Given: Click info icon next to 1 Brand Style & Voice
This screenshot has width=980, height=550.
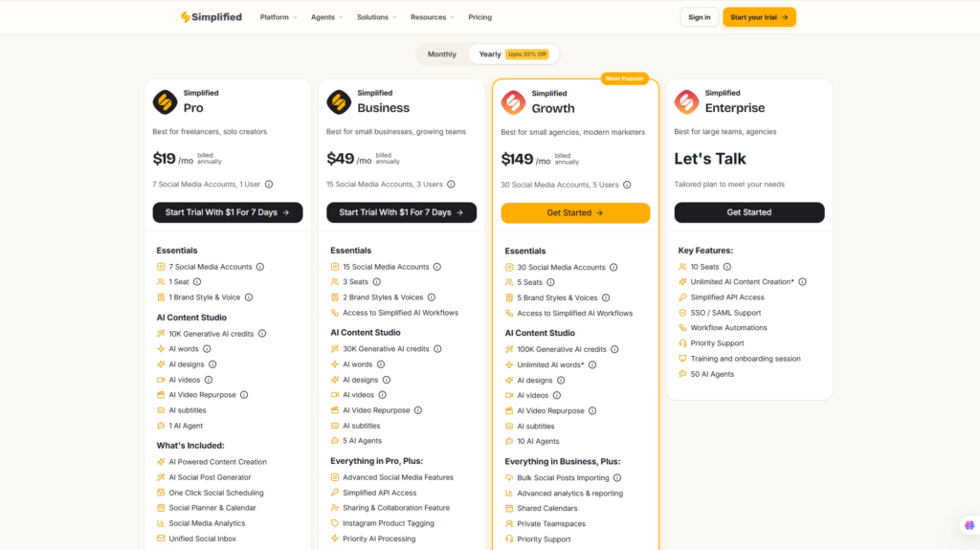Looking at the screenshot, I should pos(249,297).
